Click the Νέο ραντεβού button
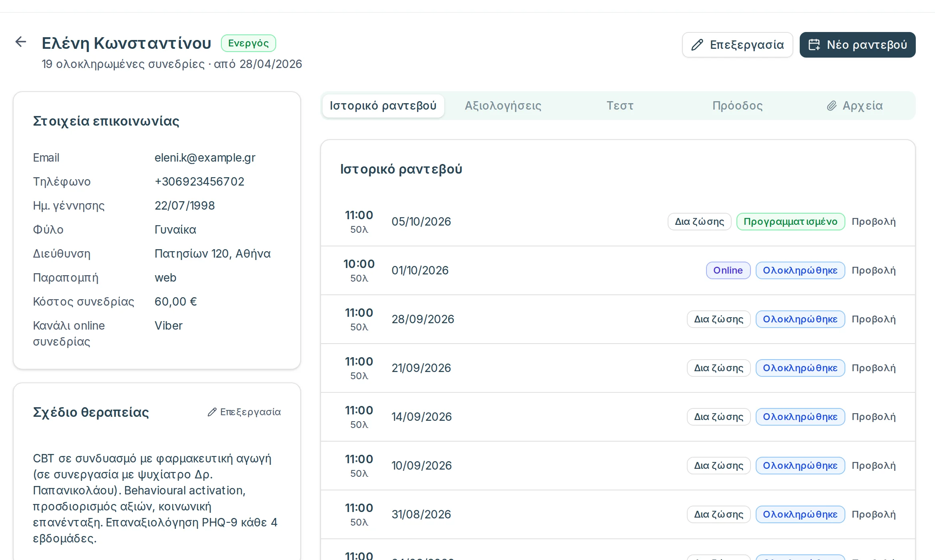The height and width of the screenshot is (560, 935). [857, 45]
